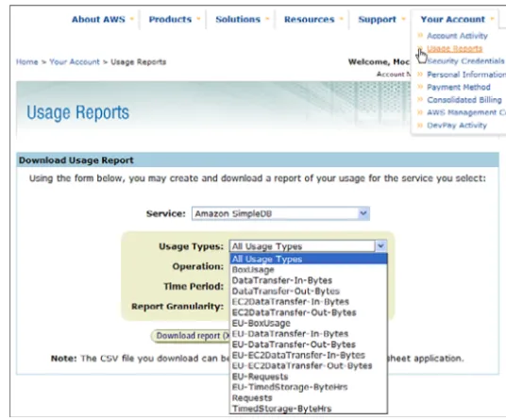Go to Your Account breadcrumb link
This screenshot has width=506, height=420.
point(75,61)
